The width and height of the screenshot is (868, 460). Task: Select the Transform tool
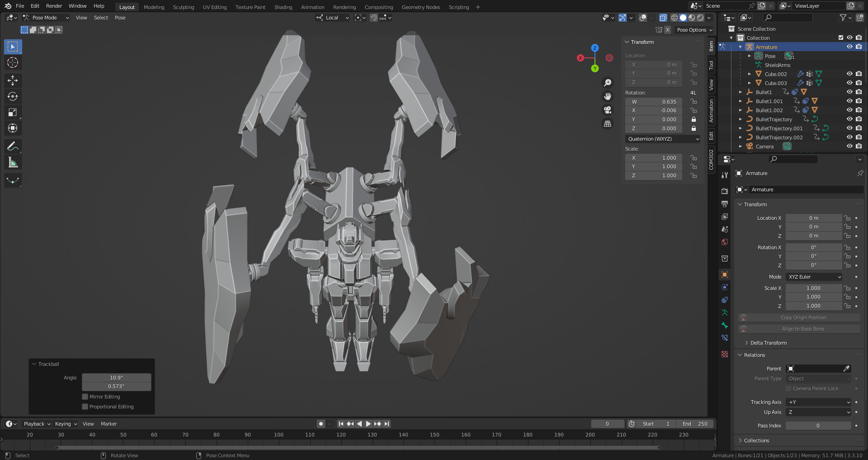click(x=13, y=128)
